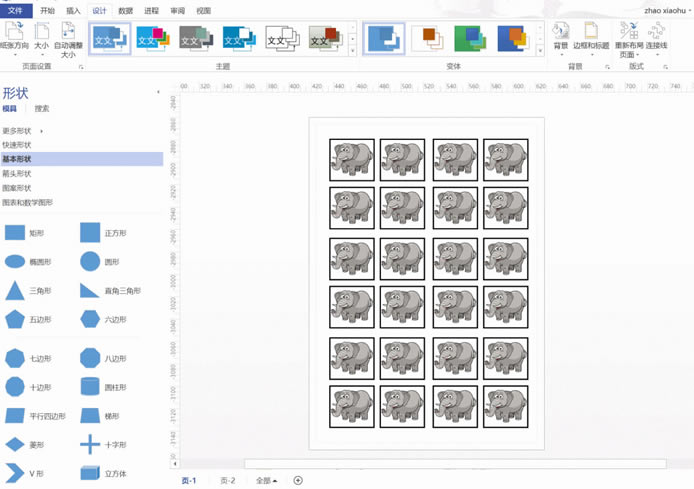This screenshot has height=489, width=694.
Task: Click the 背景 (background) icon in the ribbon
Action: click(561, 32)
